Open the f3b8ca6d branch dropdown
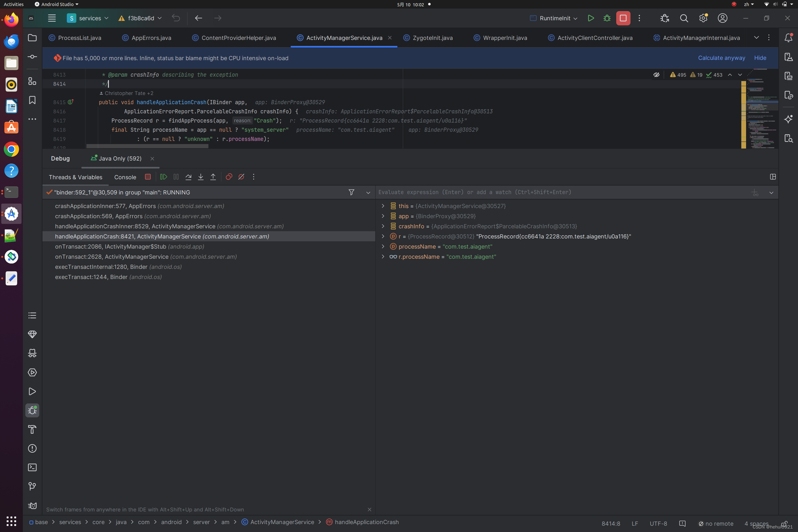Viewport: 798px width, 532px height. [140, 18]
